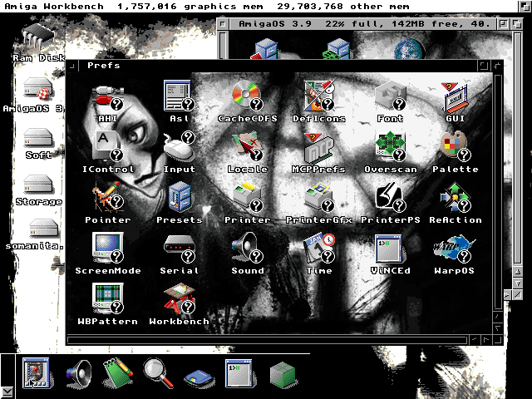
Task: Open the AHI audio preferences icon
Action: (x=108, y=99)
